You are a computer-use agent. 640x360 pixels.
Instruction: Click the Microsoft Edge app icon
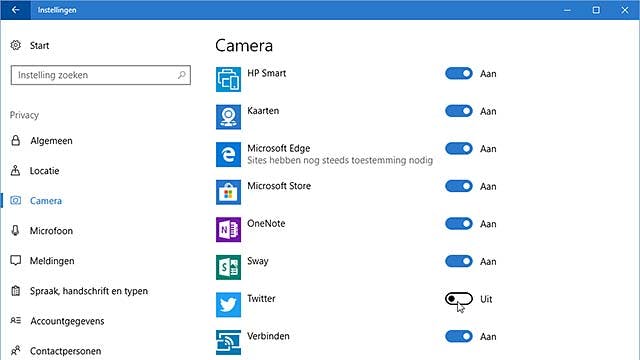[x=228, y=154]
